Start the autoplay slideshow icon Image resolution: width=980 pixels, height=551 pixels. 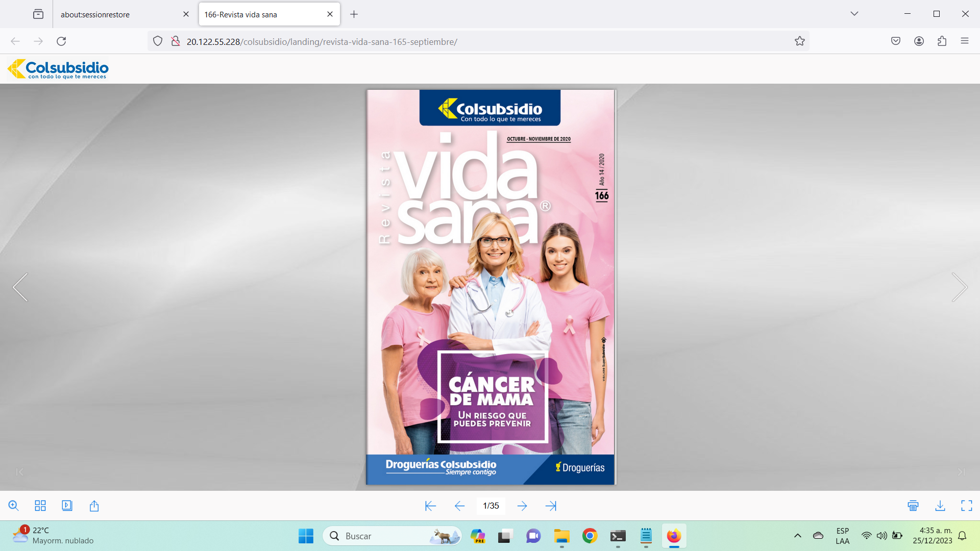67,506
